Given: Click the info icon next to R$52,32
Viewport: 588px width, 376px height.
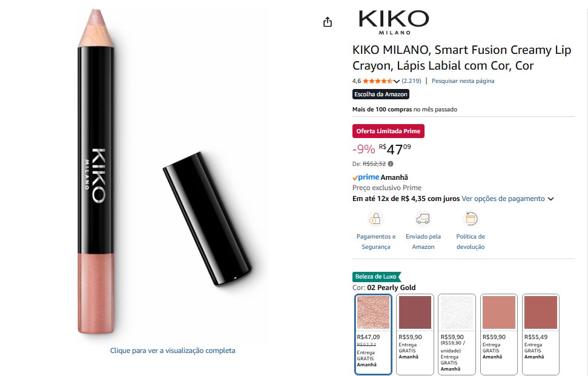Looking at the screenshot, I should coord(391,163).
